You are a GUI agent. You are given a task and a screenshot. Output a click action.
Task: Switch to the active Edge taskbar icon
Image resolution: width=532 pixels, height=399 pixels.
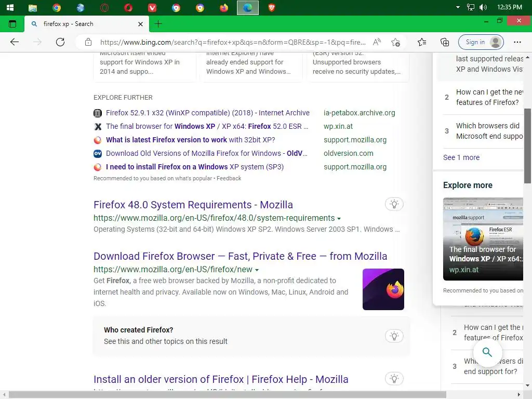tap(248, 7)
